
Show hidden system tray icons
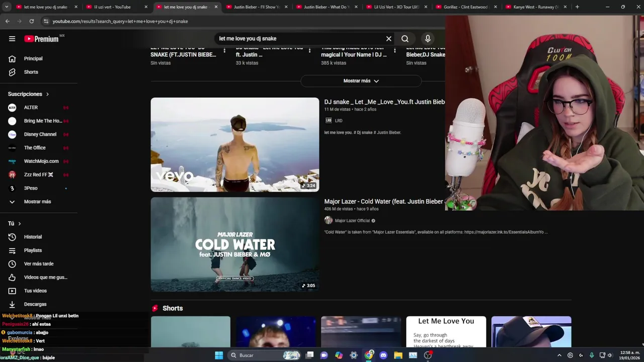click(559, 355)
